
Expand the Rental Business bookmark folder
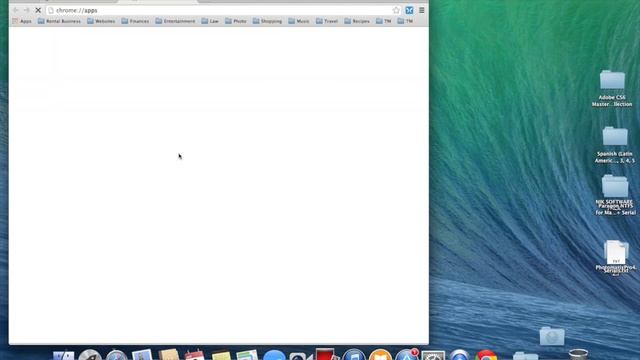(59, 21)
